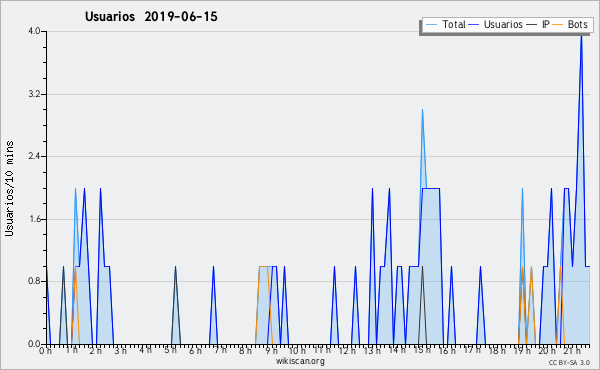Click the "1 h" x-axis label
Viewport: 600px width, 370px height.
point(71,350)
